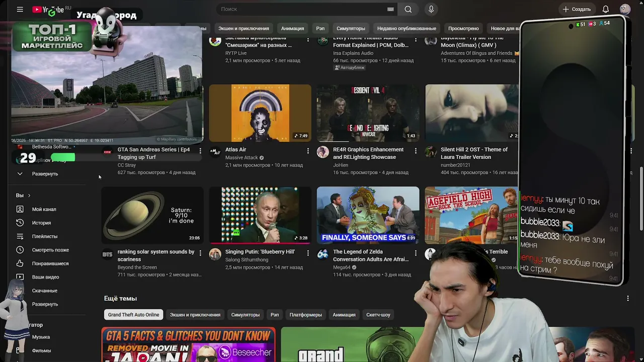This screenshot has width=644, height=362.
Task: Open the on-screen keyboard in search box
Action: [390, 9]
